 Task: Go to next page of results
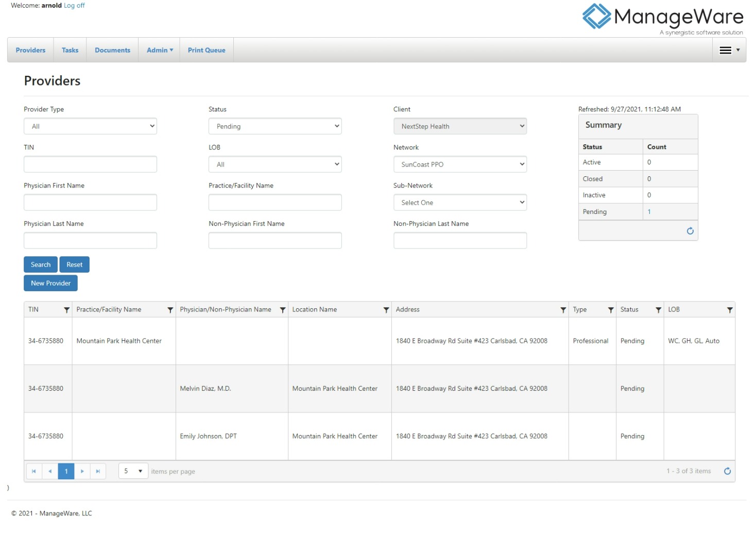[82, 471]
